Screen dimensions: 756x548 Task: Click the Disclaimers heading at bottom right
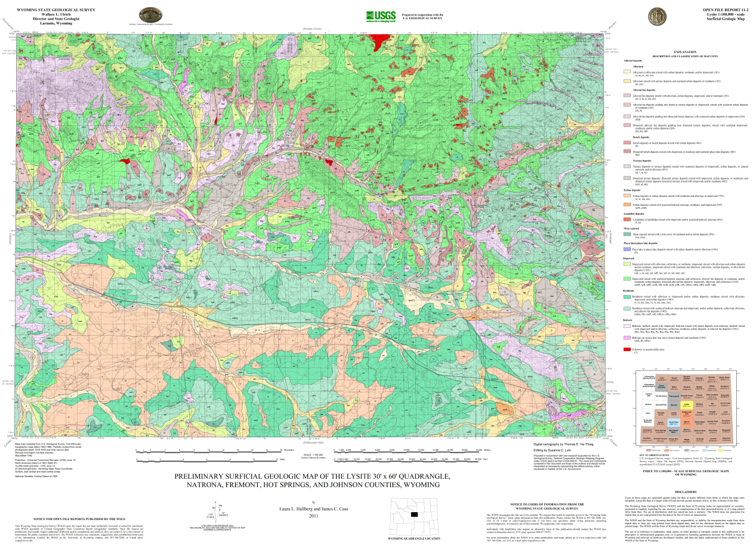pyautogui.click(x=684, y=492)
